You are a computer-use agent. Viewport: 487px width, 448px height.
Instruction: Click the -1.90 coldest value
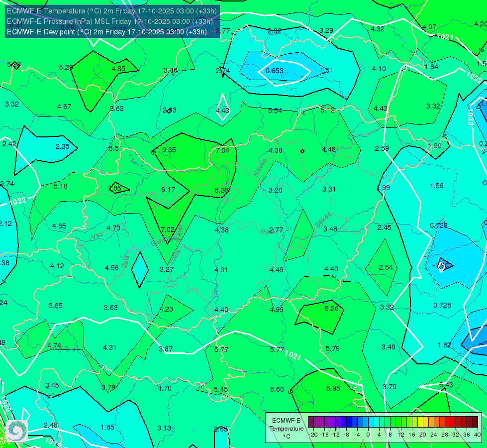[441, 265]
